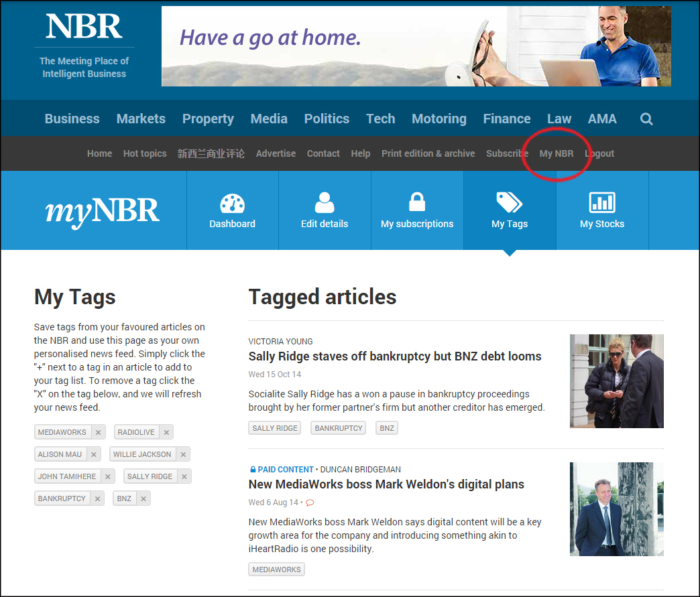Click the PAID CONTENT label
Screen dimensions: 700x597
[286, 470]
